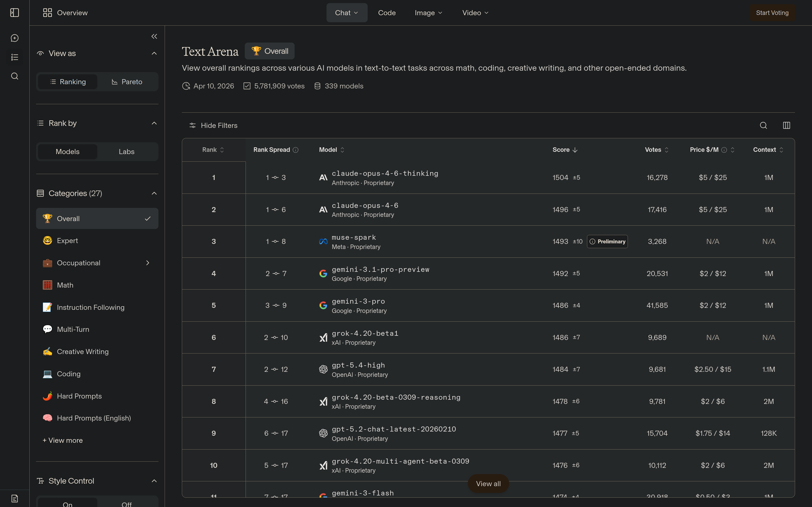The height and width of the screenshot is (507, 812).
Task: Turn Style Control Off
Action: coord(127,504)
